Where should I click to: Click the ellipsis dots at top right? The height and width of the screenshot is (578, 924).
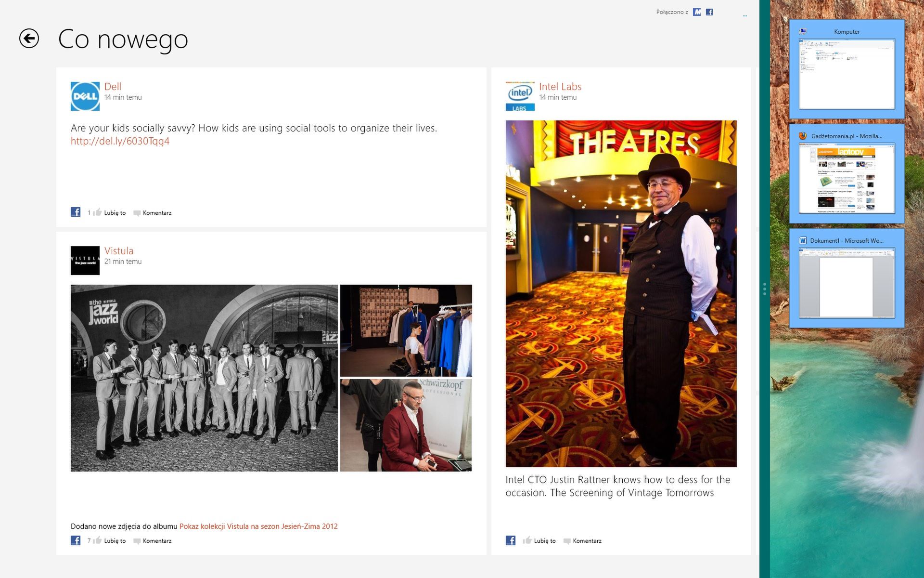pyautogui.click(x=745, y=16)
